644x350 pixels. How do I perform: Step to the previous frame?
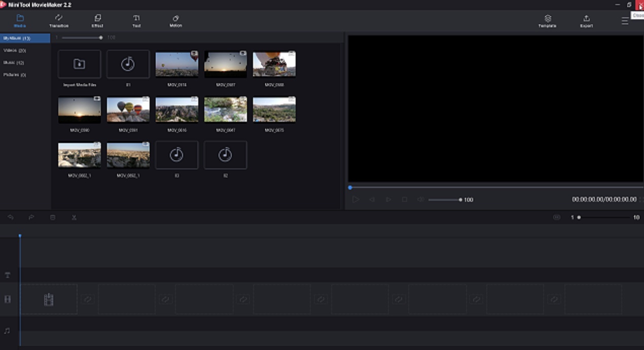coord(372,200)
